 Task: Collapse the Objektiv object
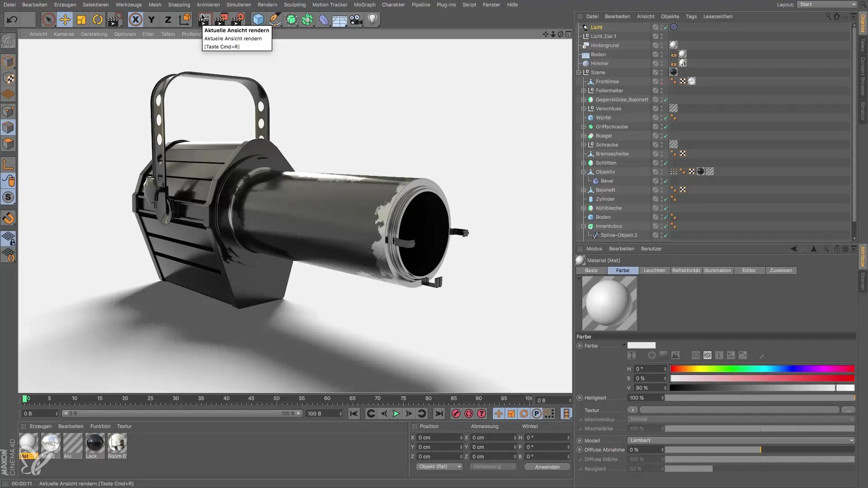pos(584,172)
